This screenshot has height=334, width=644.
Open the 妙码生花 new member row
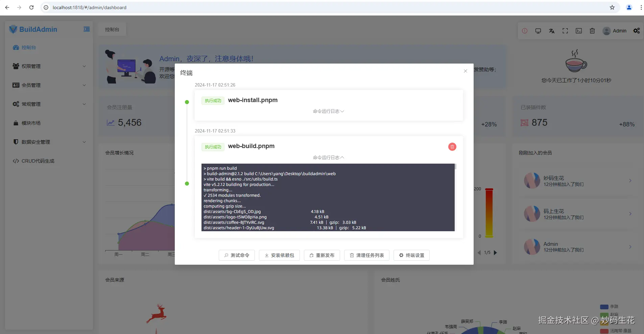[578, 181]
